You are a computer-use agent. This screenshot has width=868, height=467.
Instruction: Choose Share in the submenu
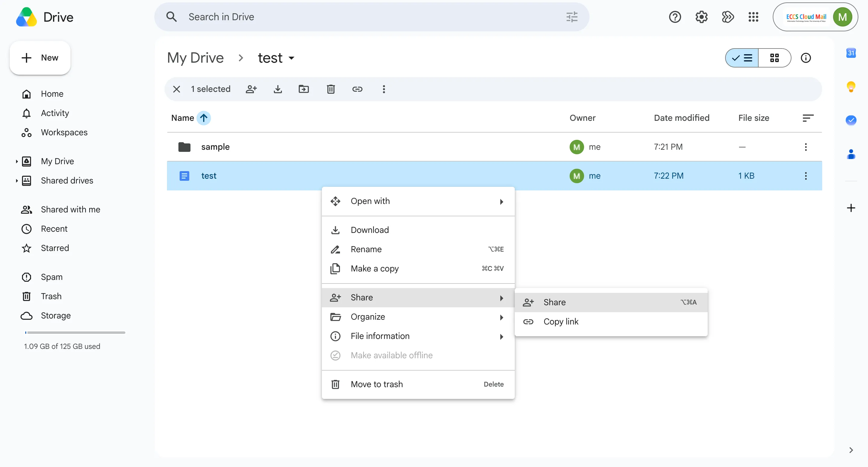coord(611,302)
